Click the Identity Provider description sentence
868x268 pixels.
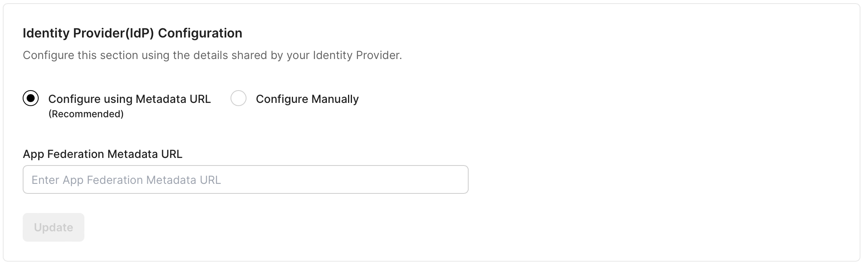[213, 55]
